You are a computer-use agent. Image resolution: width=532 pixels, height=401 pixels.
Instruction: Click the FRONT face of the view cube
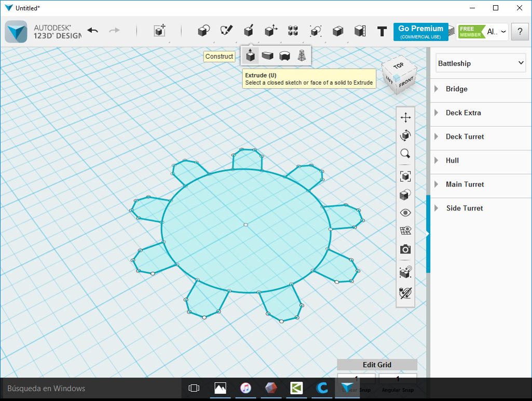(x=406, y=82)
